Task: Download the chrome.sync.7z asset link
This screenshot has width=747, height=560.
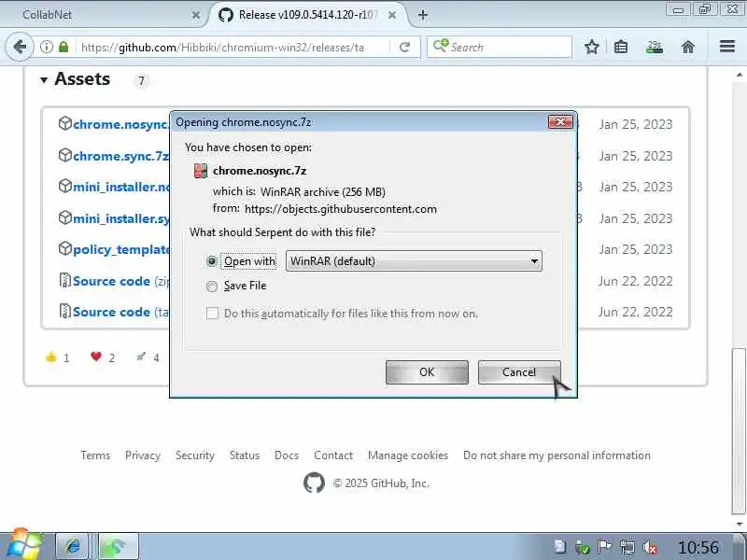Action: [x=121, y=156]
